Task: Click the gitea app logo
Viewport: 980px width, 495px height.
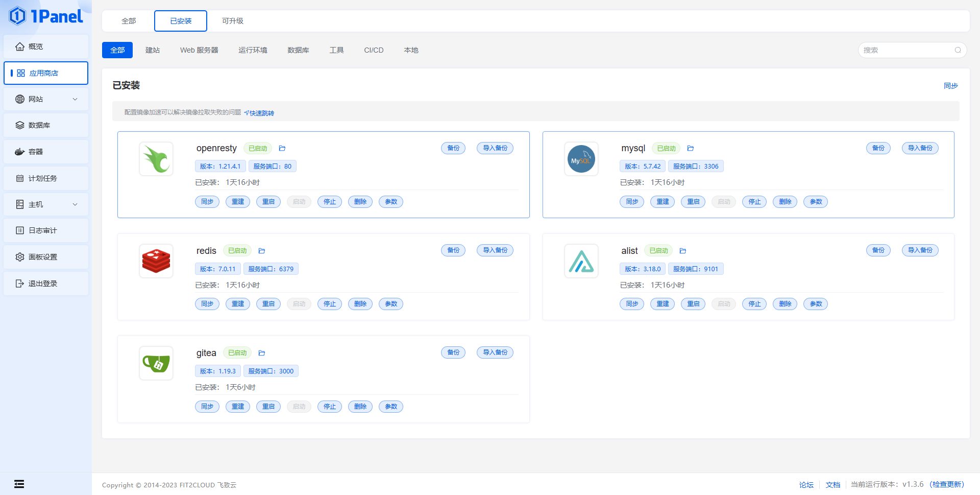Action: (x=156, y=363)
